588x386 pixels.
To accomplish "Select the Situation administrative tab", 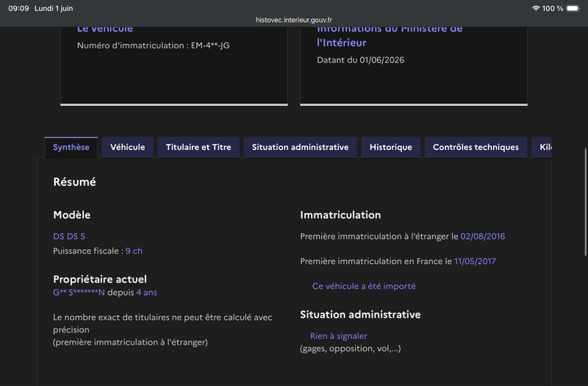I will click(x=300, y=148).
